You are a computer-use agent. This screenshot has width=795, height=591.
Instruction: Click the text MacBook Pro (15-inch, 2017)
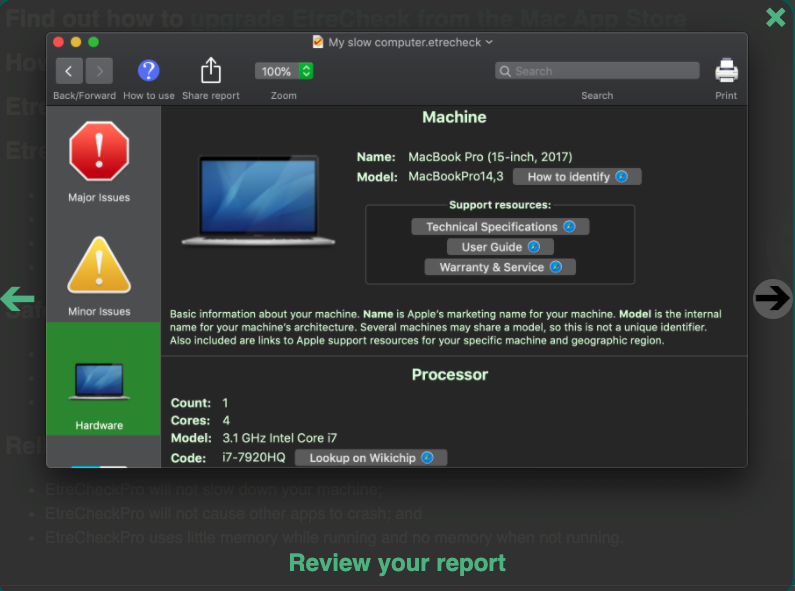tap(490, 157)
